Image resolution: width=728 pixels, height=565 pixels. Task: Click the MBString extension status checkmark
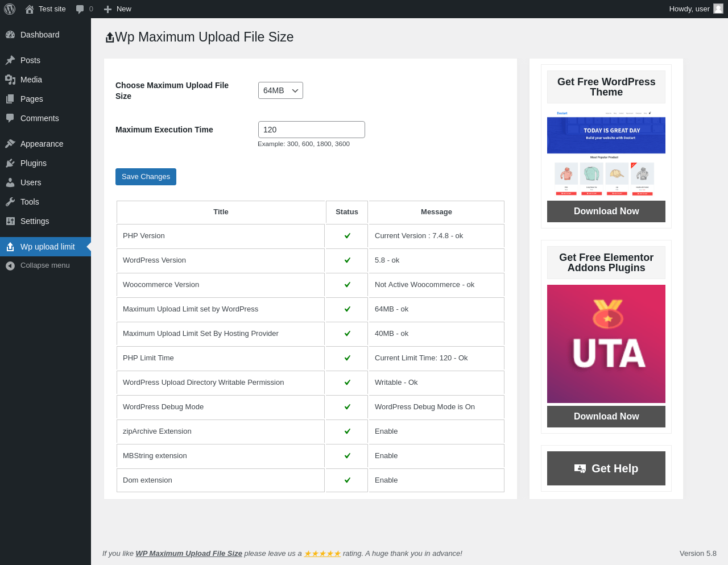(348, 456)
